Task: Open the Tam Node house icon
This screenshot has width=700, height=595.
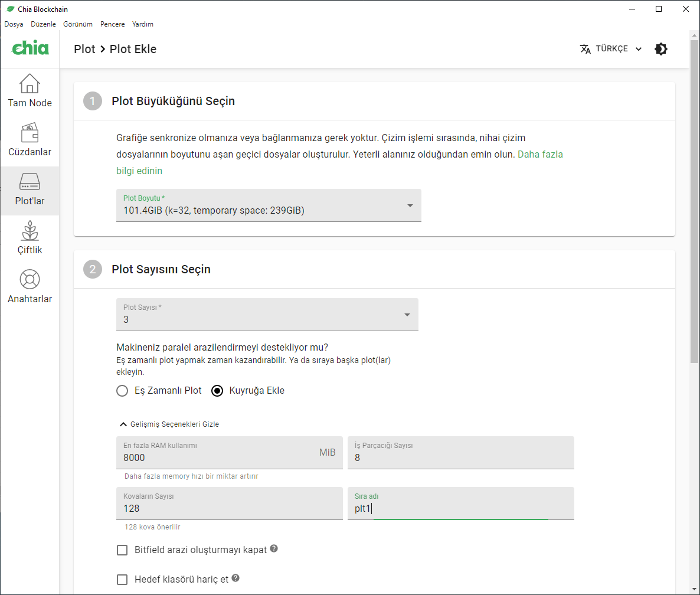Action: pyautogui.click(x=30, y=84)
